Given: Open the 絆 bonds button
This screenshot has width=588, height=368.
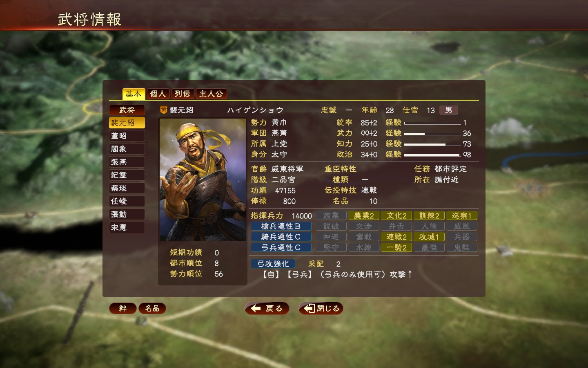Looking at the screenshot, I should click(122, 308).
